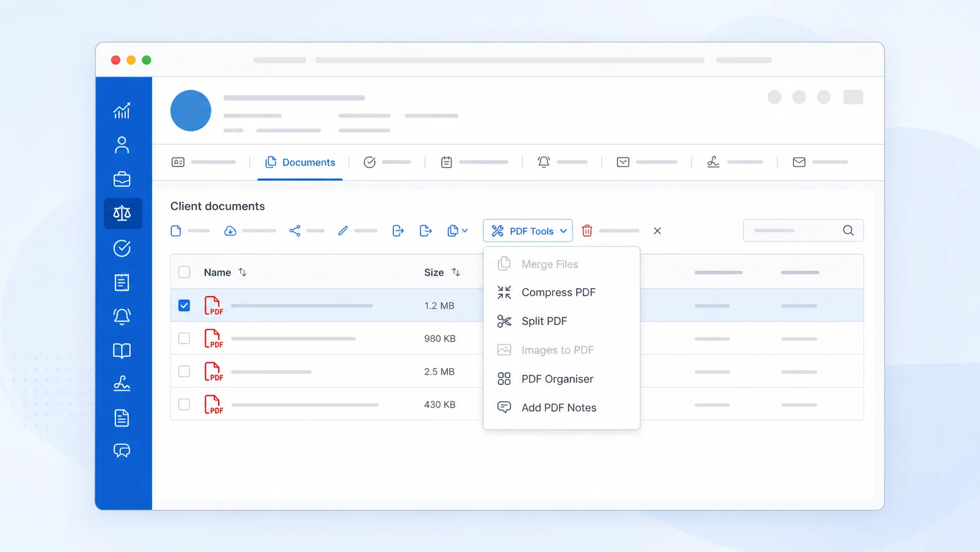Open the person profile icon in sidebar
Image resolution: width=980 pixels, height=552 pixels.
click(122, 145)
